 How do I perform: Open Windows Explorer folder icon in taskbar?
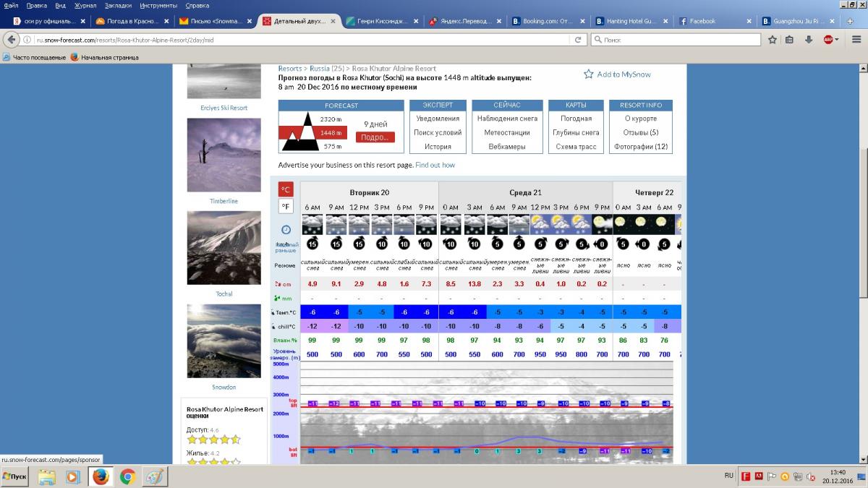46,476
